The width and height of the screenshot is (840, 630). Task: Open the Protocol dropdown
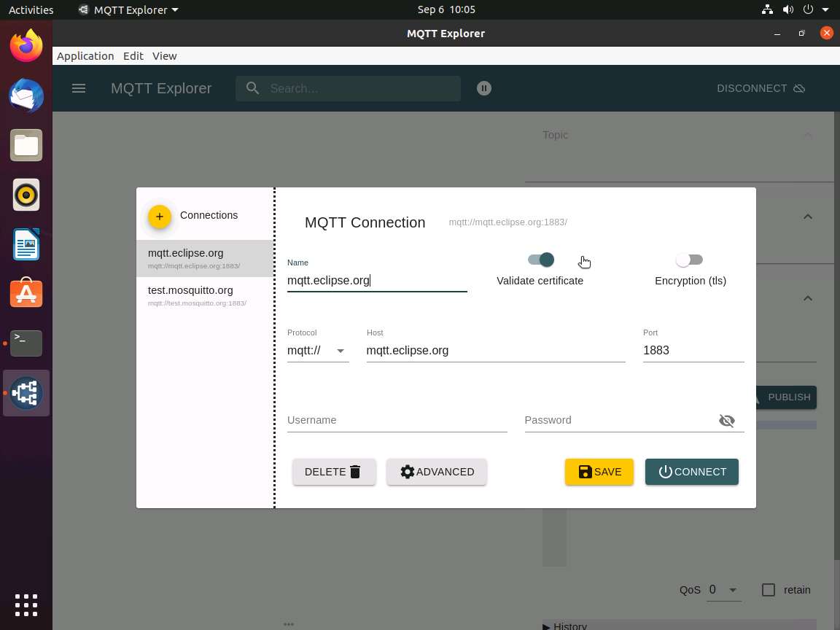pos(340,351)
